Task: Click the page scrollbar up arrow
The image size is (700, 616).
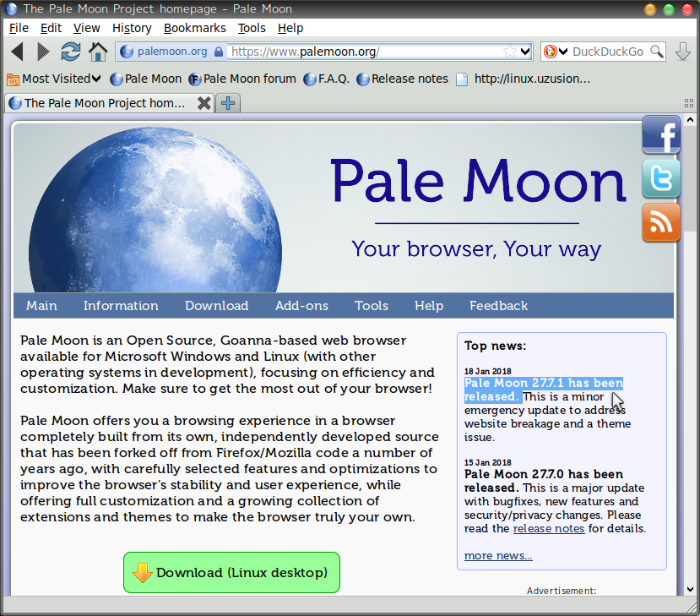Action: 690,120
